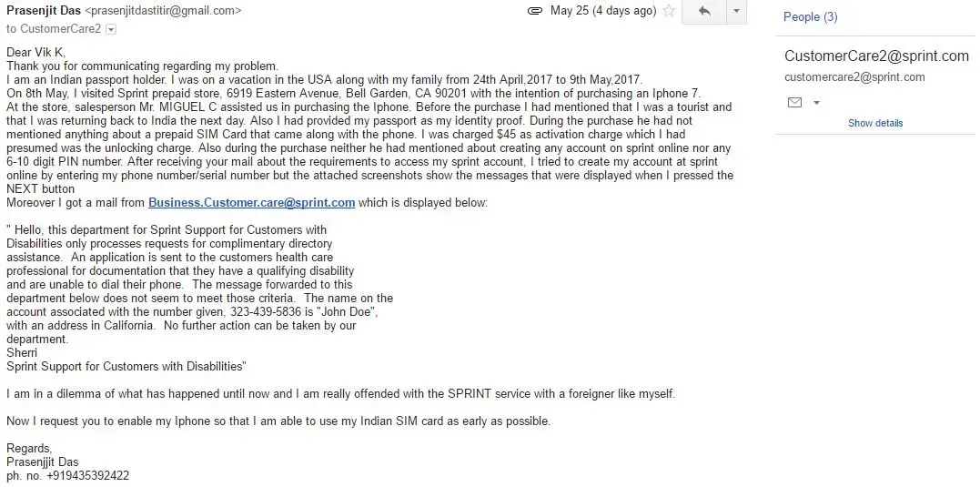Open Business.Customer.care@sprint.com email link
The image size is (980, 487).
(251, 203)
